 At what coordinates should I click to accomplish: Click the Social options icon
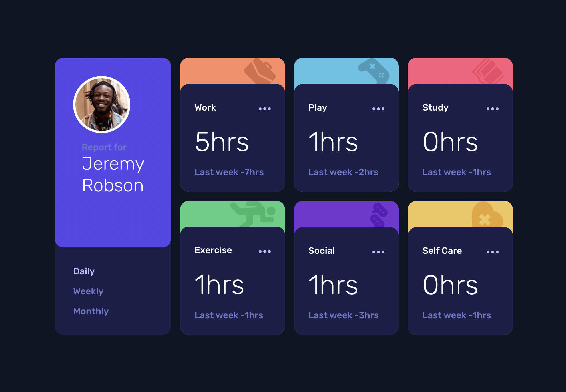click(378, 251)
